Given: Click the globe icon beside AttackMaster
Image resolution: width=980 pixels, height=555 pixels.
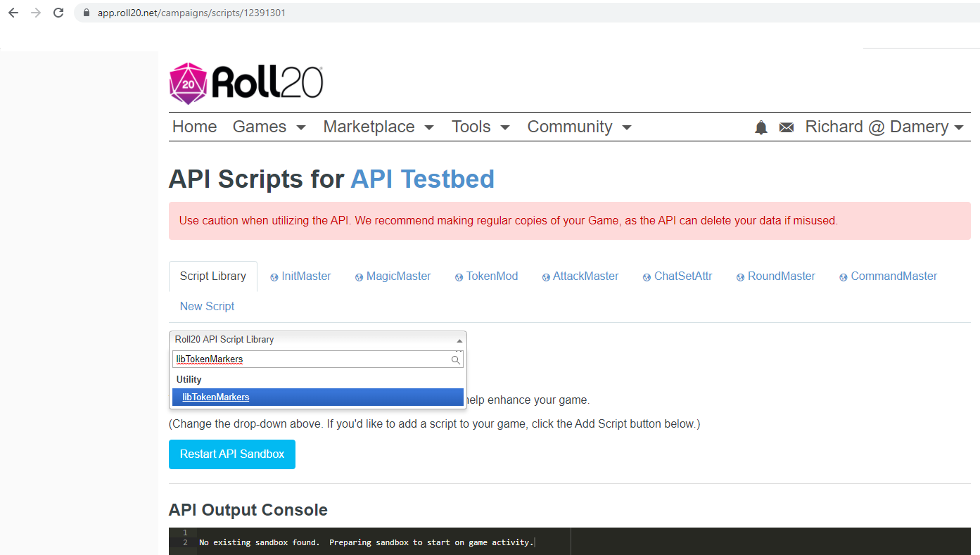Looking at the screenshot, I should tap(546, 277).
